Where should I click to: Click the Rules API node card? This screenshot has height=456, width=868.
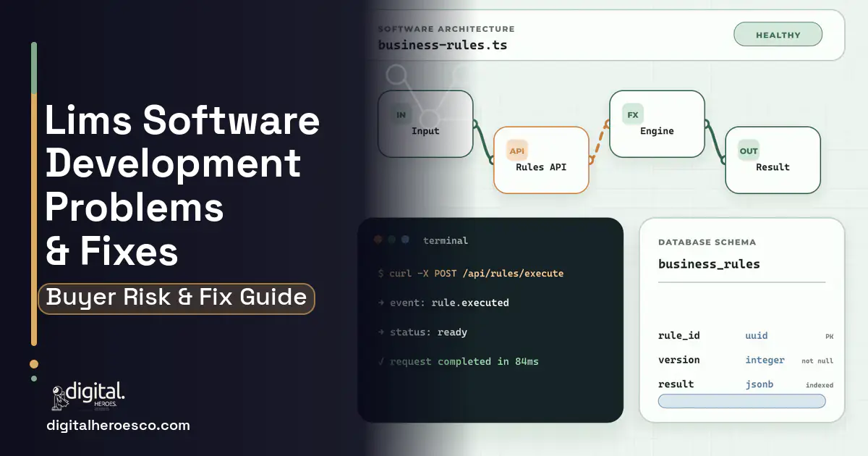(x=541, y=160)
